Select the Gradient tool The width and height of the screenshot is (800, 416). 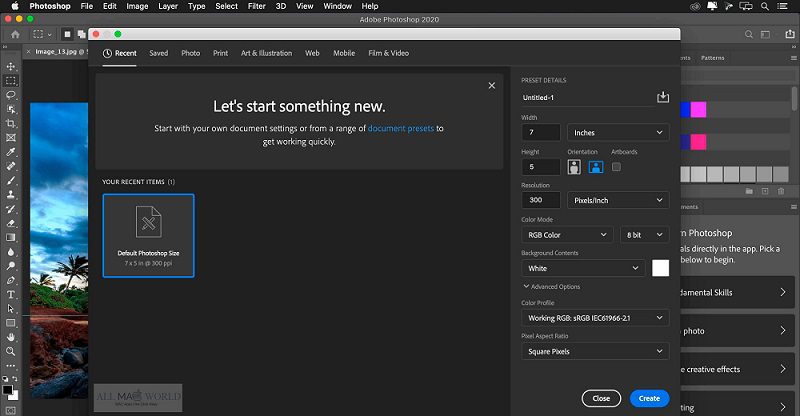coord(11,237)
